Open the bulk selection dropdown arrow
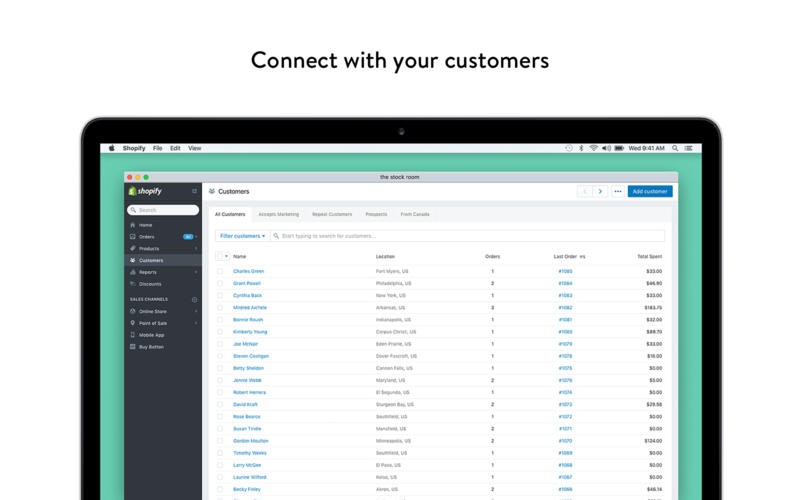Image resolution: width=800 pixels, height=500 pixels. click(227, 256)
